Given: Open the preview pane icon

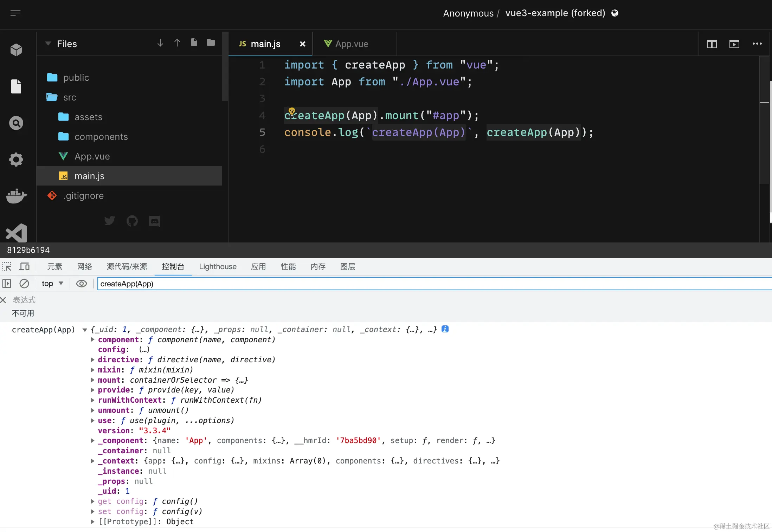Looking at the screenshot, I should point(734,44).
